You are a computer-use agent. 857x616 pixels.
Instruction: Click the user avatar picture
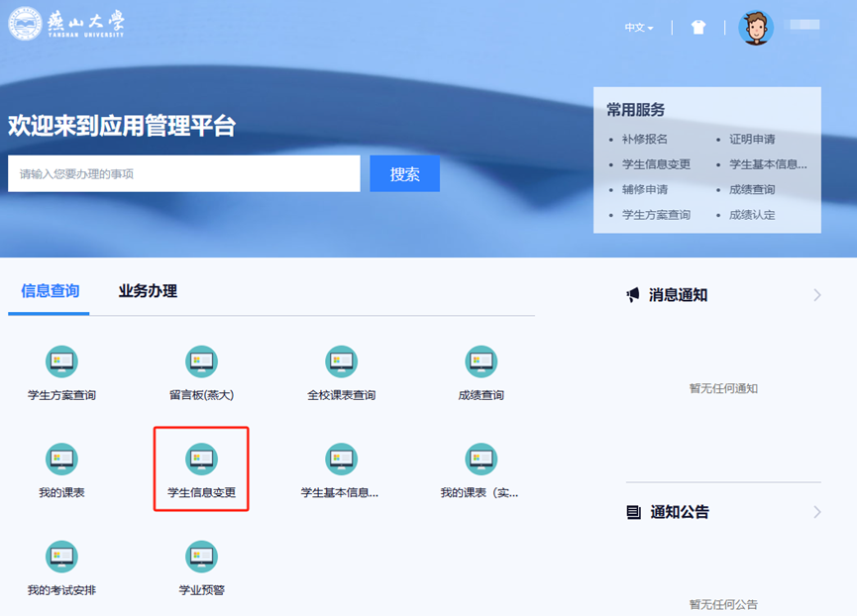coord(755,28)
